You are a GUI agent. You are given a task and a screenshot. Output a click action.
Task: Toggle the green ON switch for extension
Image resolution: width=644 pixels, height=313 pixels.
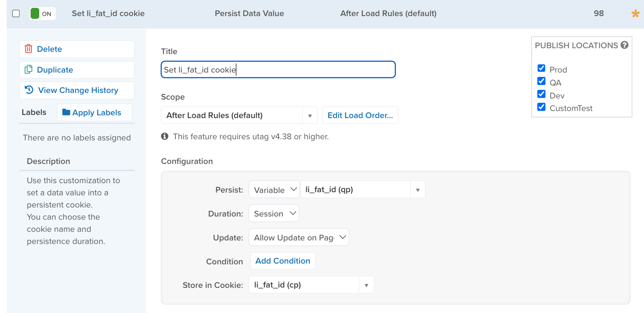pyautogui.click(x=42, y=14)
